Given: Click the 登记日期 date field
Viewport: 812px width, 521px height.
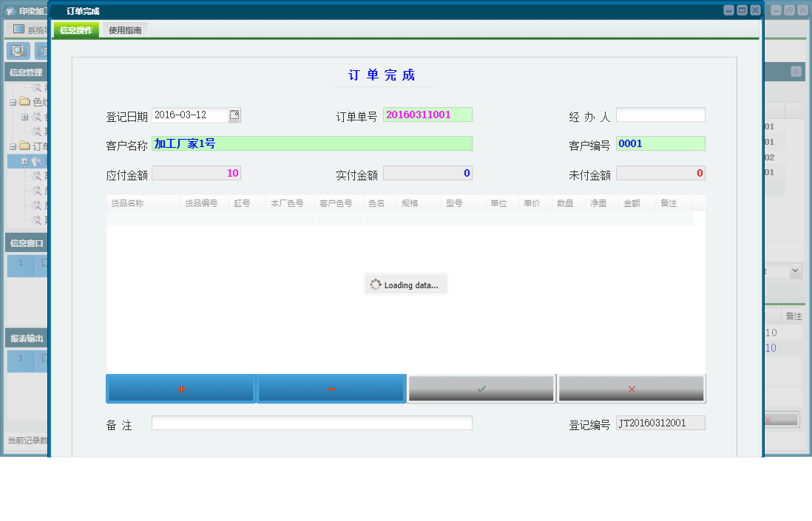Looking at the screenshot, I should pyautogui.click(x=190, y=115).
